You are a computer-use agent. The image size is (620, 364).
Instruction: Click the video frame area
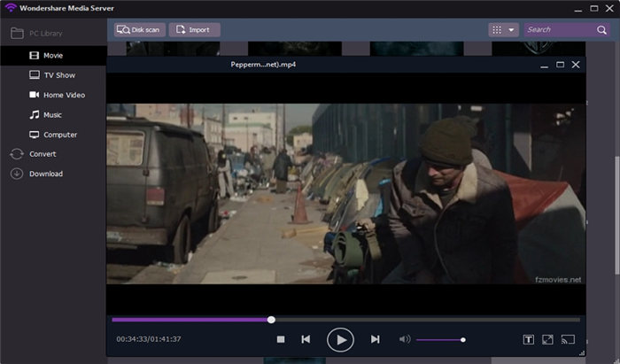[346, 194]
